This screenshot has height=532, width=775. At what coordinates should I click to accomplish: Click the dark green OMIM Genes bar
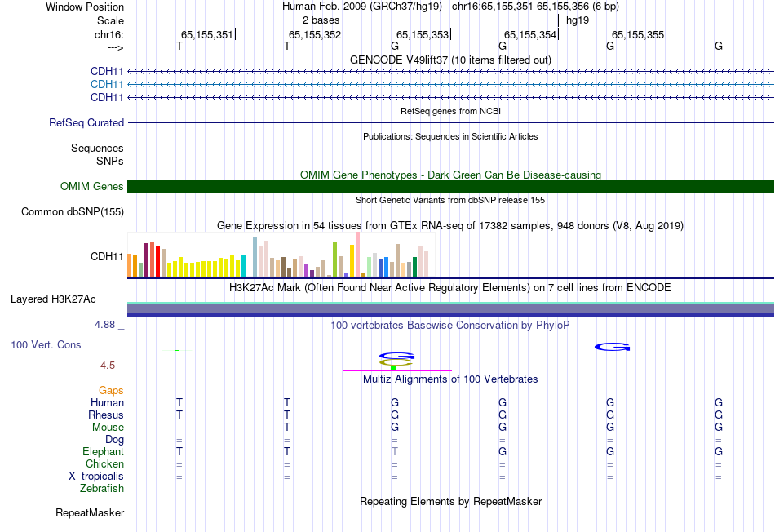click(x=451, y=186)
